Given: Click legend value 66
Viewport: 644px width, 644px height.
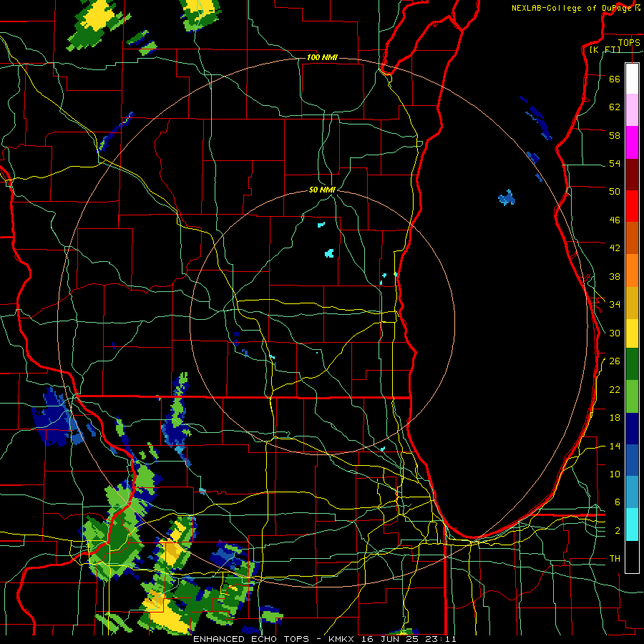Looking at the screenshot, I should click(x=615, y=79).
